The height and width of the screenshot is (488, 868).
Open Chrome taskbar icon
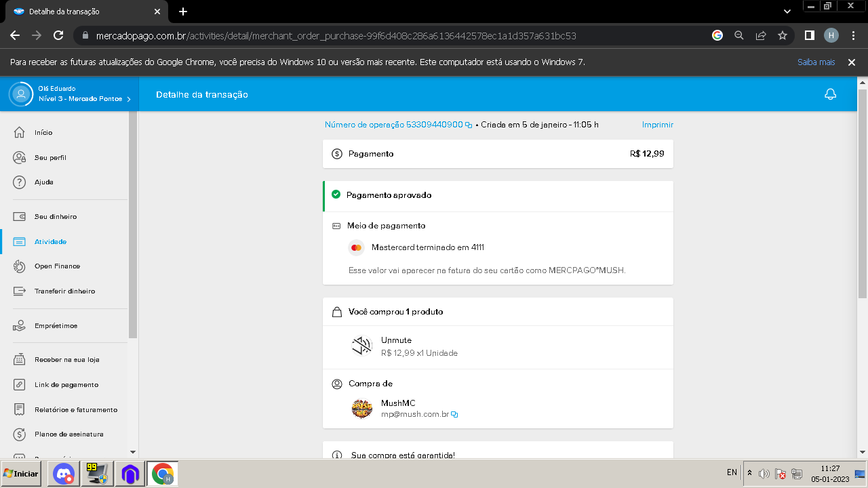tap(163, 474)
